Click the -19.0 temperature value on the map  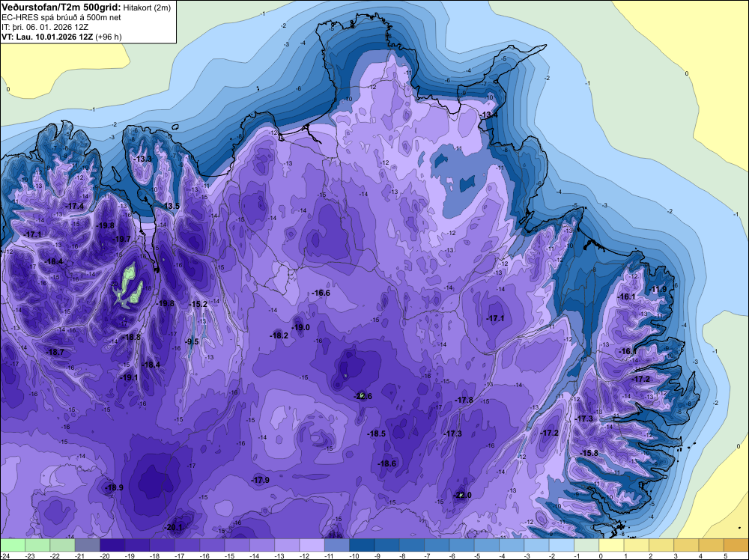[300, 327]
